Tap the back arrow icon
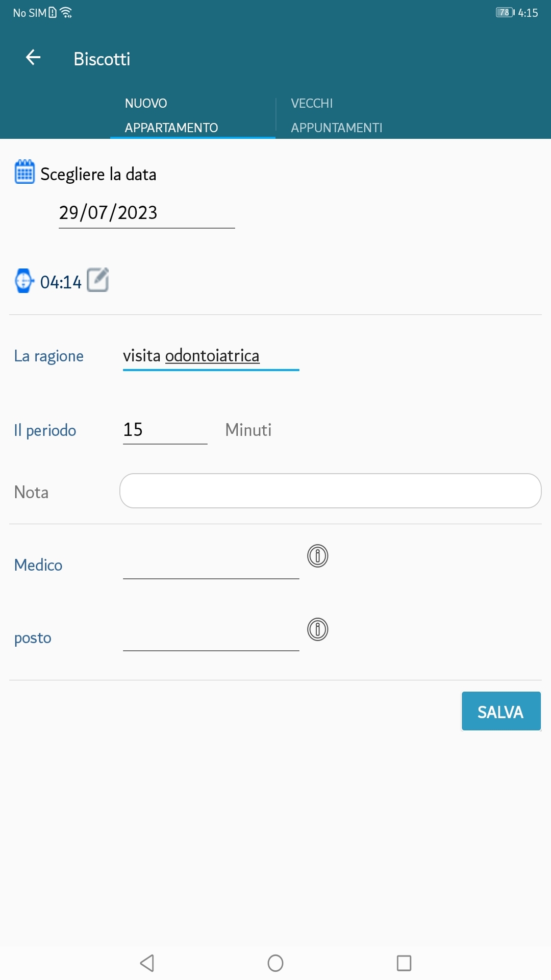This screenshot has height=980, width=551. (33, 58)
